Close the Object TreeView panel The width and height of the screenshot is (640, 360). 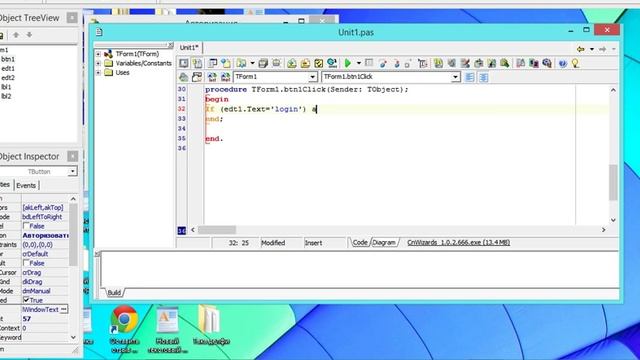(x=72, y=18)
